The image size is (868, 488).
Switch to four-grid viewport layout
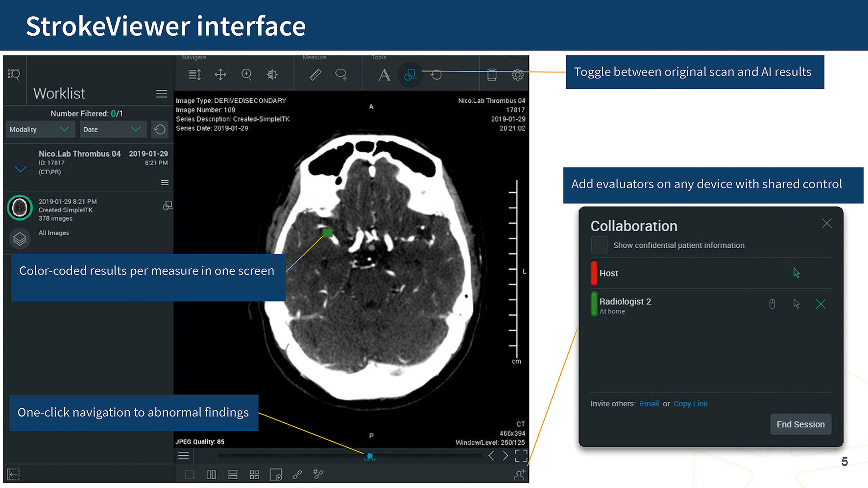[x=254, y=474]
